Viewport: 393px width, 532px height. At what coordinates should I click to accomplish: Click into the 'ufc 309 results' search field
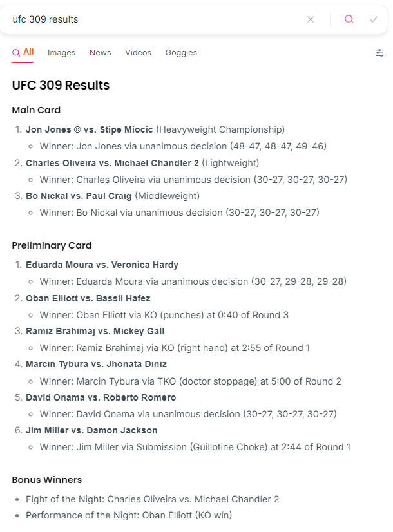[x=155, y=19]
